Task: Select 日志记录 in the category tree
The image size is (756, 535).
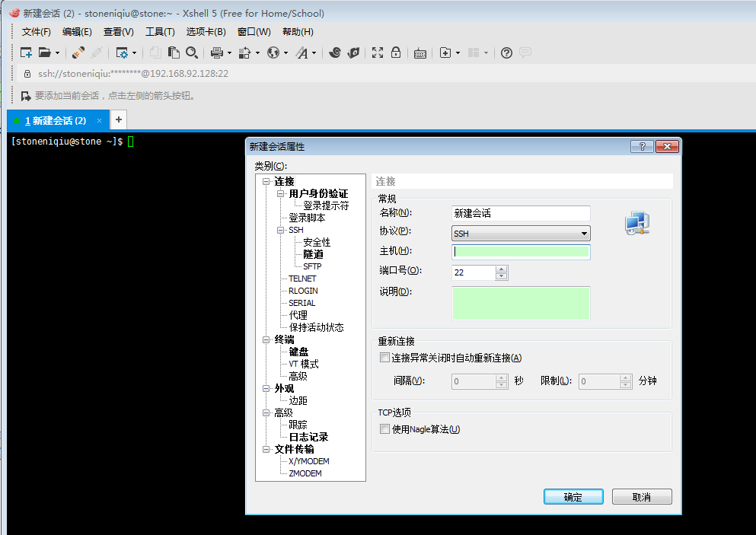Action: click(308, 437)
